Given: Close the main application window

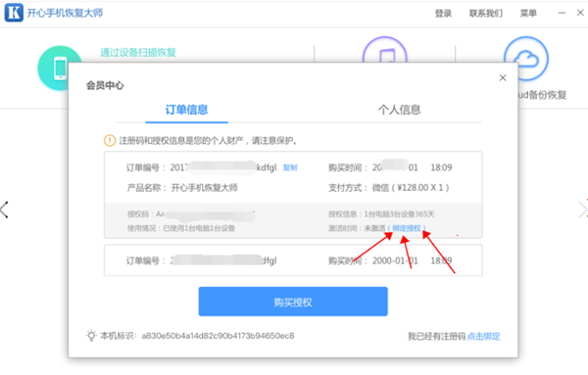Looking at the screenshot, I should 580,13.
